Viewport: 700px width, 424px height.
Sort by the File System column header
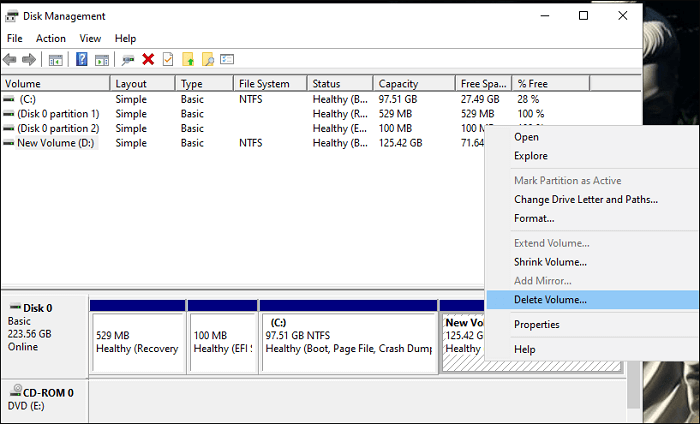click(x=264, y=84)
